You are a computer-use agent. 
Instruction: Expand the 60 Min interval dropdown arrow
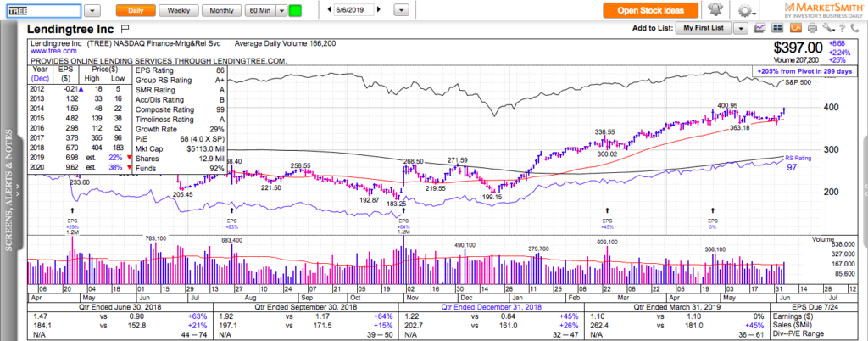click(x=281, y=10)
